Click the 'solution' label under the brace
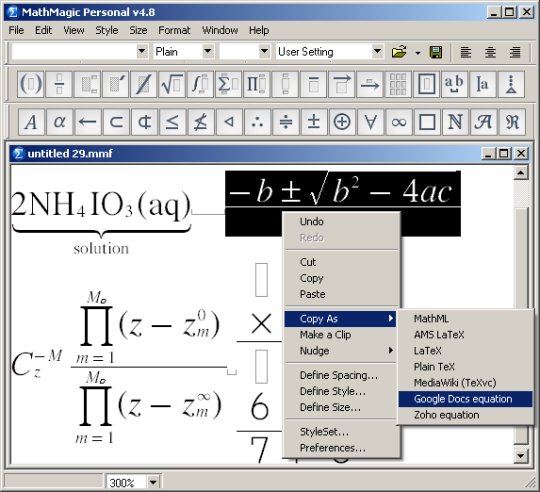 101,248
